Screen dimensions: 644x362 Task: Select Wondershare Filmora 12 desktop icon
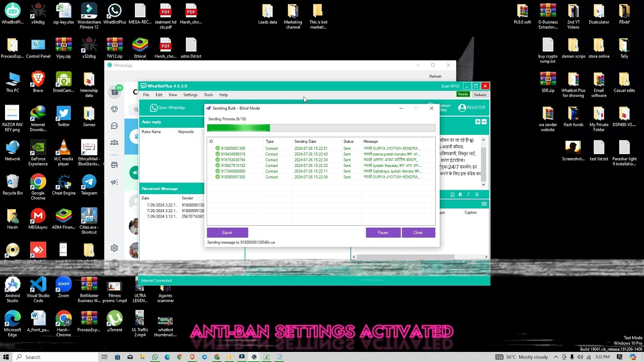(x=89, y=16)
